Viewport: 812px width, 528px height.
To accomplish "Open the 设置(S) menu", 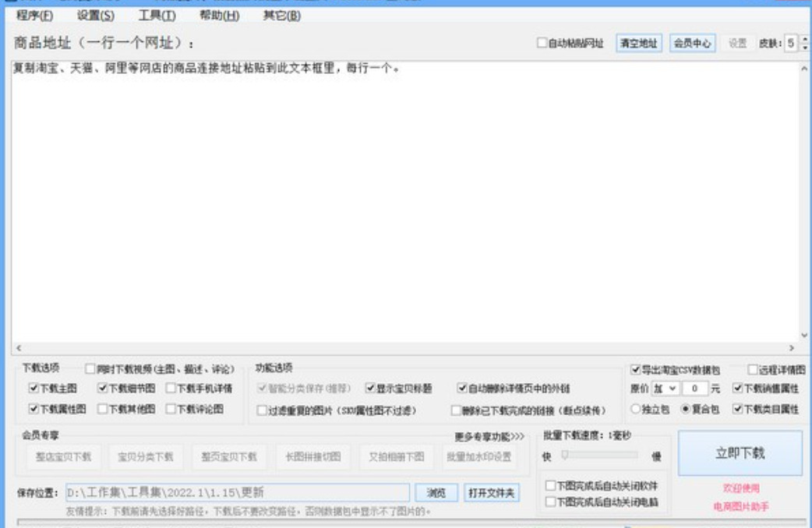I will [x=95, y=16].
